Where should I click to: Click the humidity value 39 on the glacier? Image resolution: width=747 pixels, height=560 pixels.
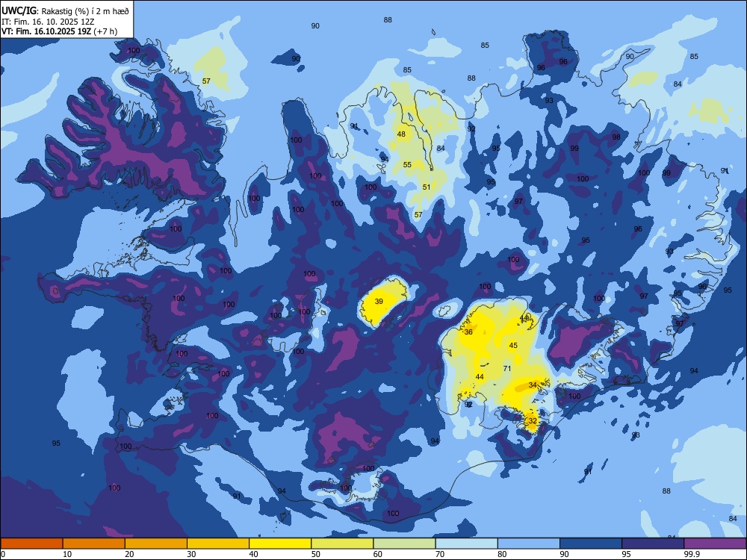pos(379,302)
